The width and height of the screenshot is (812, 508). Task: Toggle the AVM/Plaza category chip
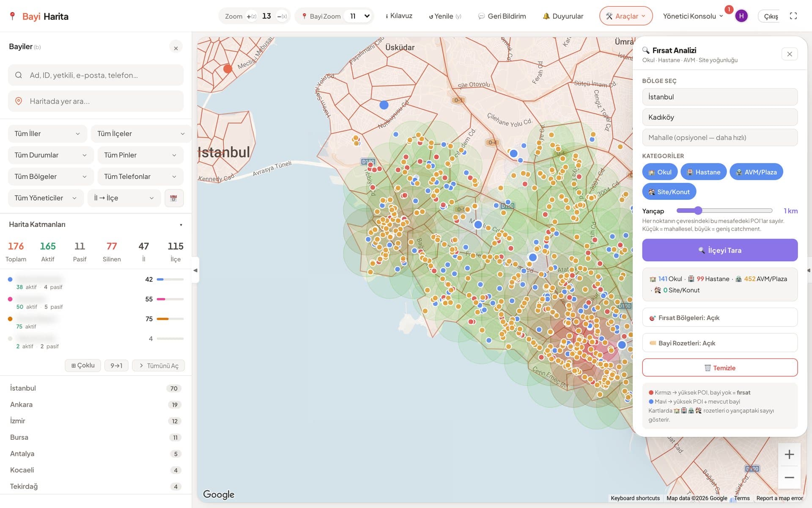coord(756,172)
